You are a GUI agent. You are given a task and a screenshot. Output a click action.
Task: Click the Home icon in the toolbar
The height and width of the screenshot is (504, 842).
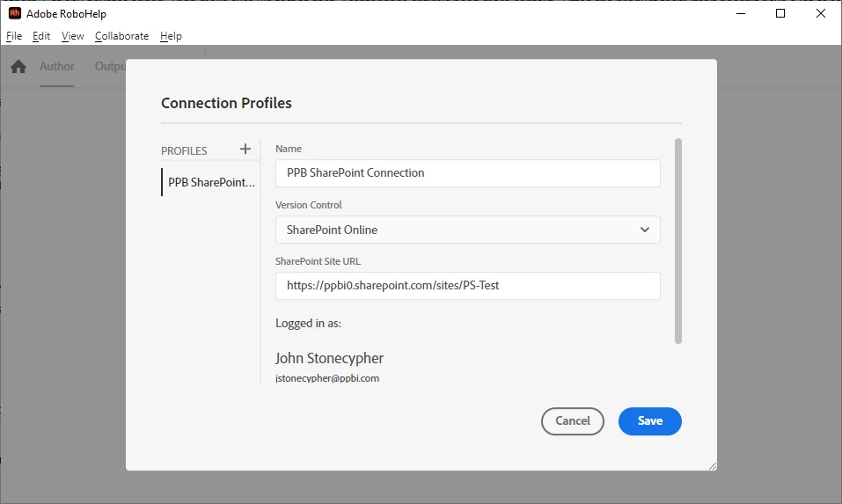tap(18, 67)
